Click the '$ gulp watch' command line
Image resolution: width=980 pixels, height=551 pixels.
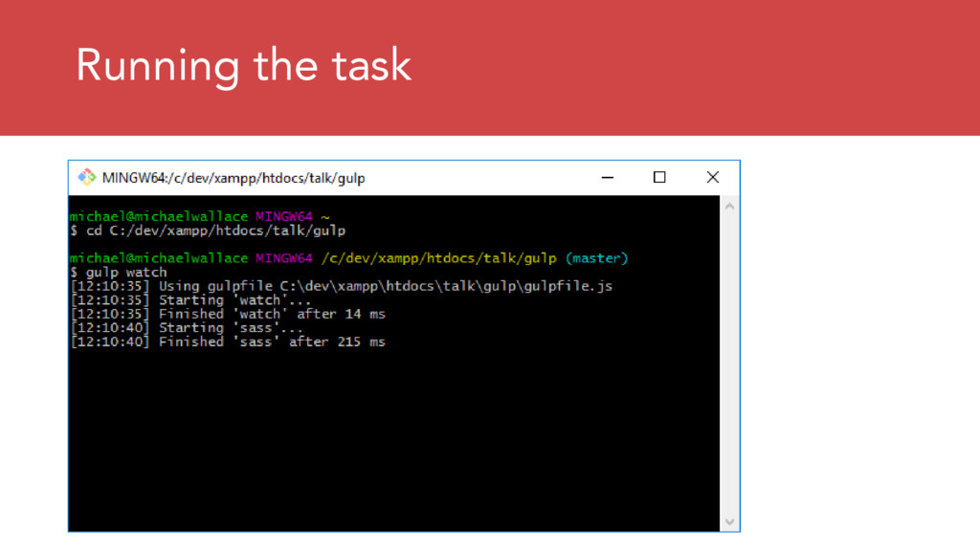point(119,273)
